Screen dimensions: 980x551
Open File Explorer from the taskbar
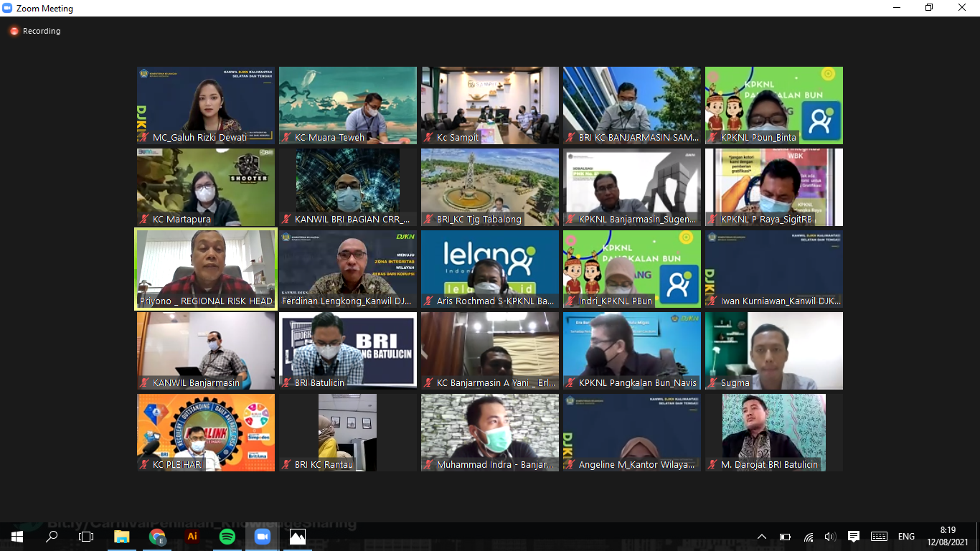[x=122, y=537]
